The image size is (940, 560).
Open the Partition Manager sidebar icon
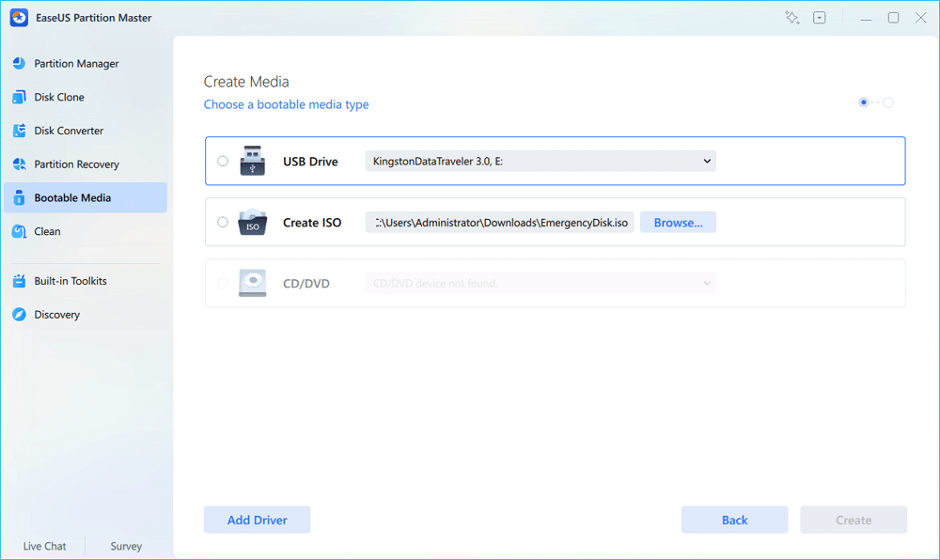[19, 63]
